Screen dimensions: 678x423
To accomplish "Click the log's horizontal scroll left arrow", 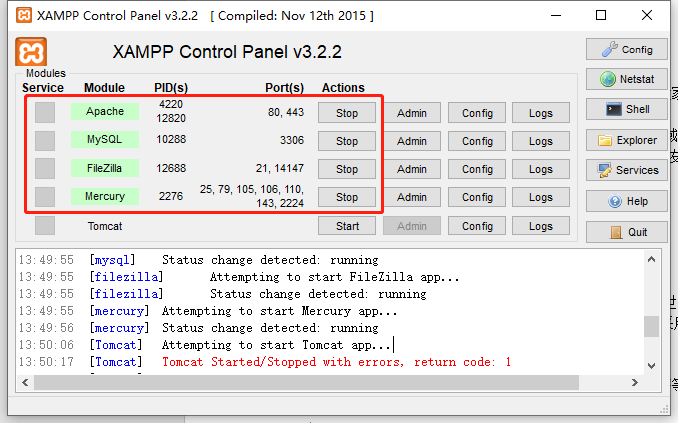I will (x=25, y=382).
